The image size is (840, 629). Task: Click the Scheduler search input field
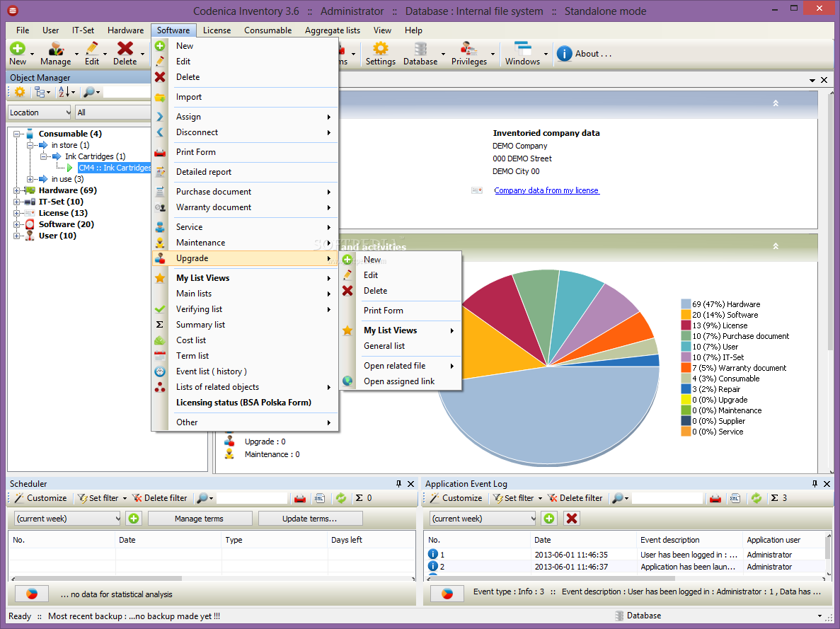(x=252, y=498)
